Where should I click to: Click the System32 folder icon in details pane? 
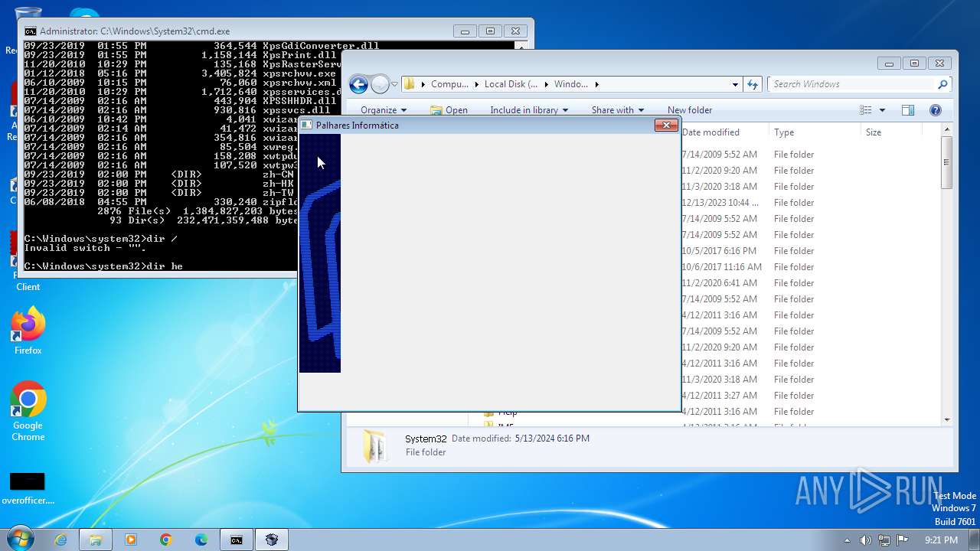[x=375, y=446]
